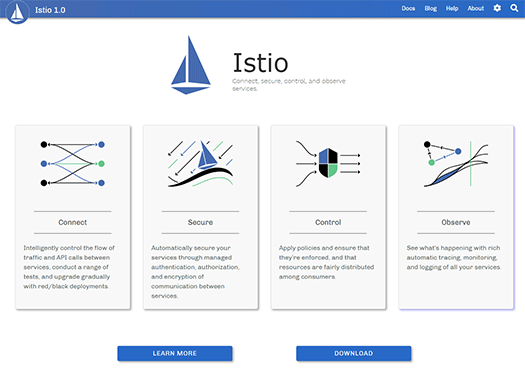The width and height of the screenshot is (525, 389).
Task: Click the Connect crossing-lines illustration
Action: pyautogui.click(x=73, y=164)
